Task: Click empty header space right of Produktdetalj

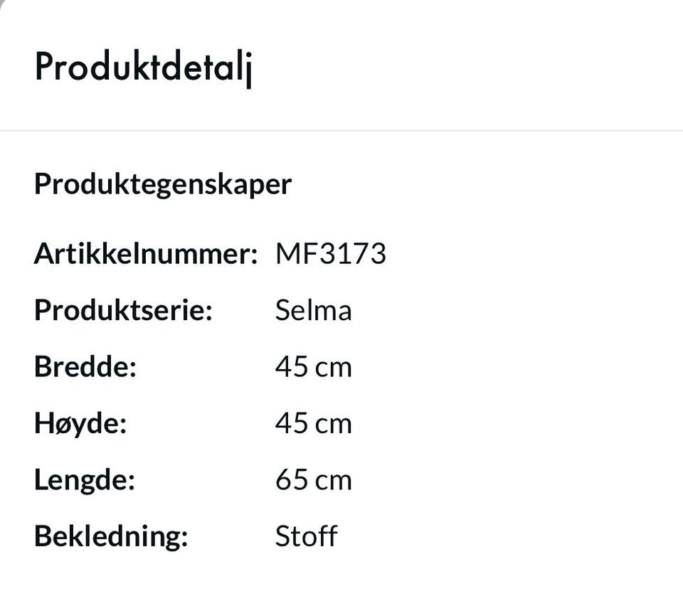Action: coord(462,68)
